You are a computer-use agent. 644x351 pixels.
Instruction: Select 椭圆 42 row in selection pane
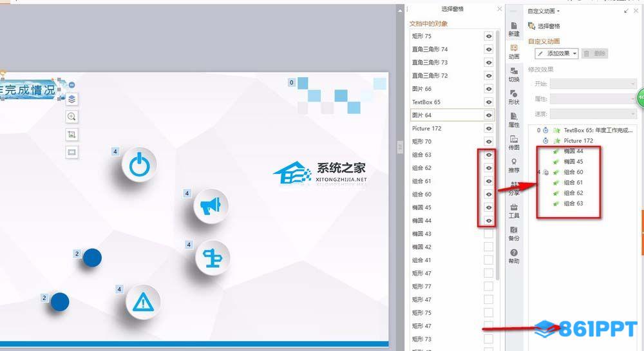pos(452,247)
